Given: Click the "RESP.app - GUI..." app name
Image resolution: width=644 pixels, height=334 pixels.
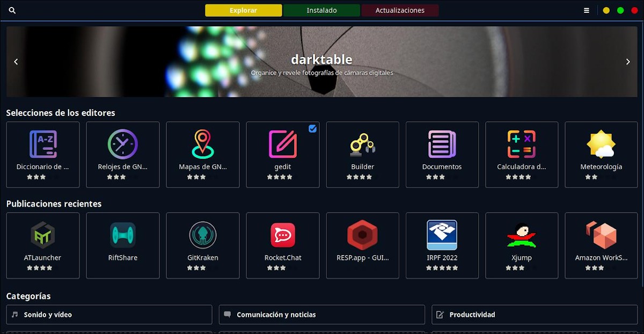Looking at the screenshot, I should pos(363,258).
